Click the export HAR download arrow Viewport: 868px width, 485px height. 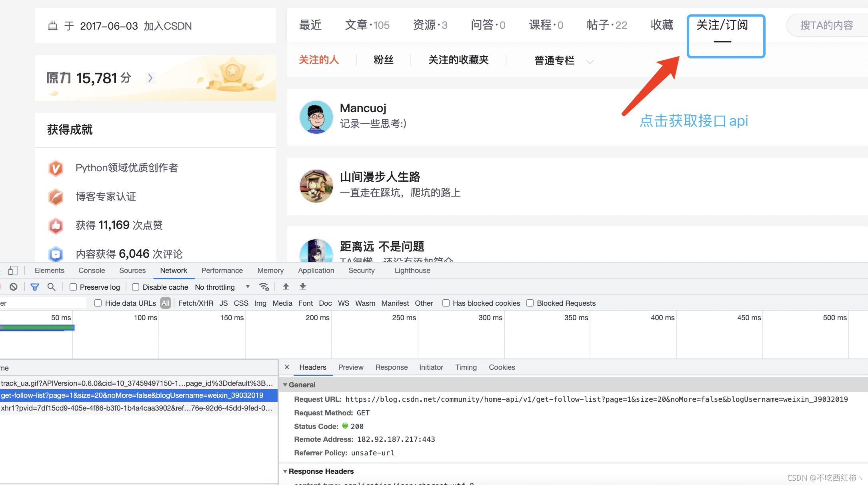pyautogui.click(x=303, y=287)
